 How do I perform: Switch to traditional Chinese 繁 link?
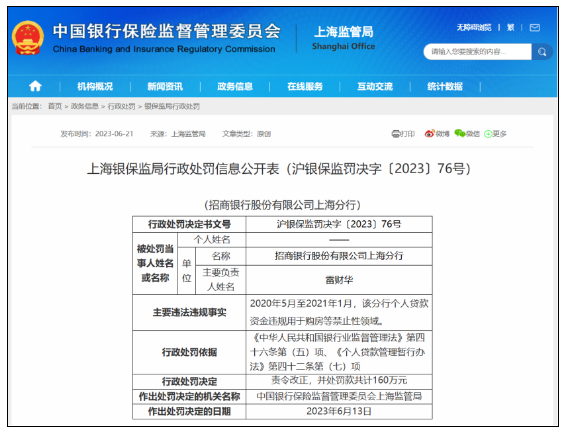point(510,28)
